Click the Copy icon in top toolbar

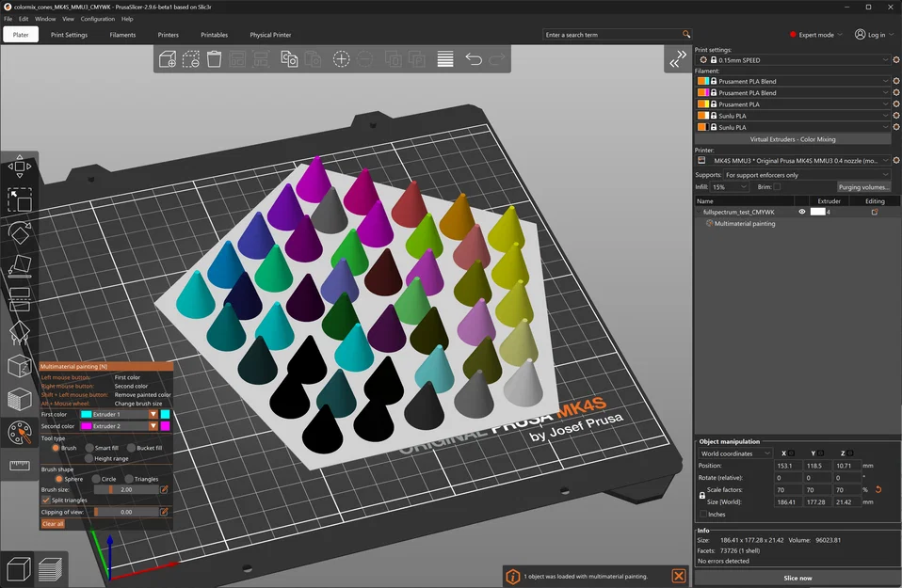pyautogui.click(x=289, y=58)
